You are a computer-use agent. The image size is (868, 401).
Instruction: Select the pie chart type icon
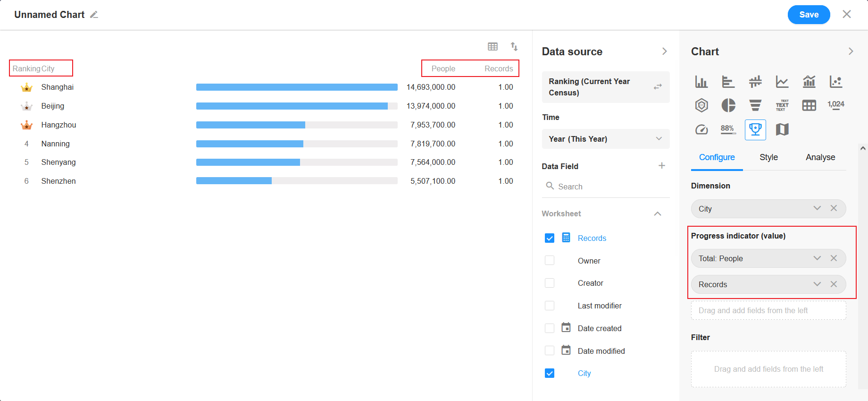coord(728,105)
